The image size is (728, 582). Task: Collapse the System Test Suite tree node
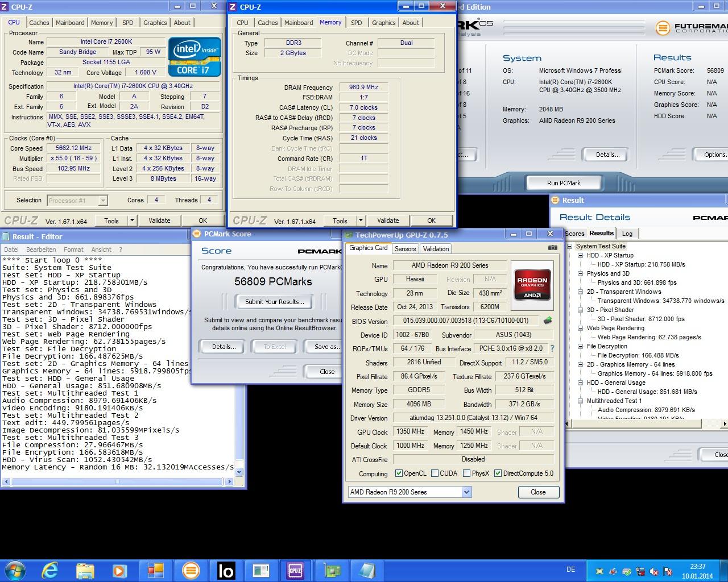(x=569, y=246)
